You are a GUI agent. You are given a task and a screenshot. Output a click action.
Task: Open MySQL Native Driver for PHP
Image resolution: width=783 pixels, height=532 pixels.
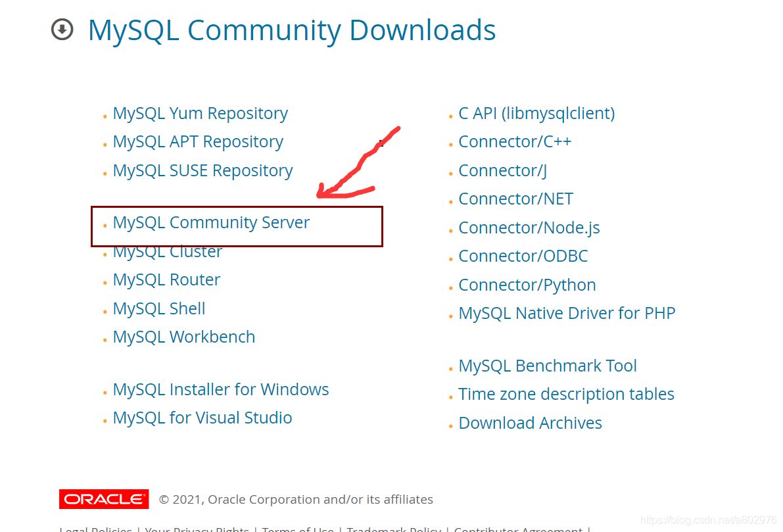pyautogui.click(x=567, y=313)
